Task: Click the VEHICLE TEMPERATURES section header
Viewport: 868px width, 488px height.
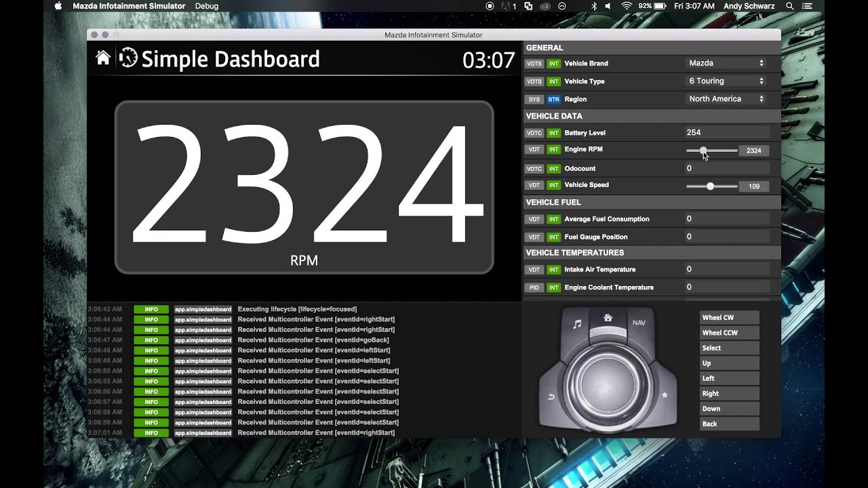Action: click(652, 253)
